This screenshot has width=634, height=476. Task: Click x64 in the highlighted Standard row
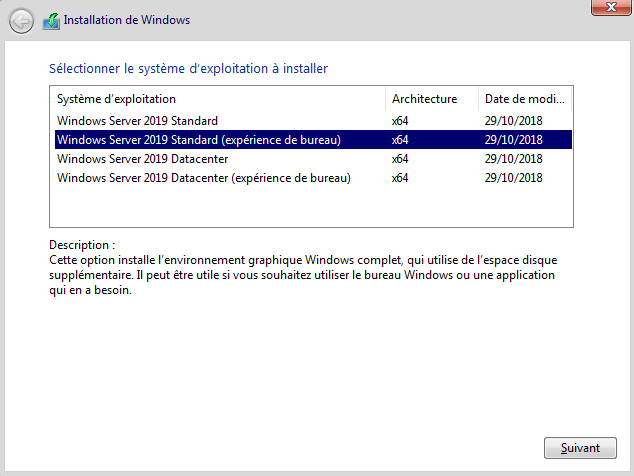coord(400,140)
